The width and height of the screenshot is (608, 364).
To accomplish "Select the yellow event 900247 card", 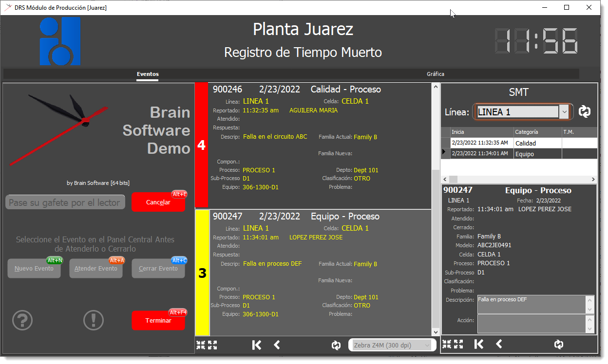I will (x=313, y=273).
